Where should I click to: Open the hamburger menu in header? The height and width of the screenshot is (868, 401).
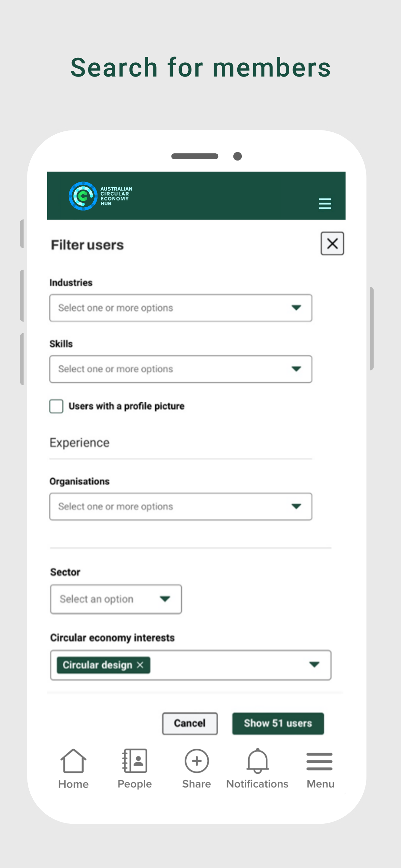point(325,203)
